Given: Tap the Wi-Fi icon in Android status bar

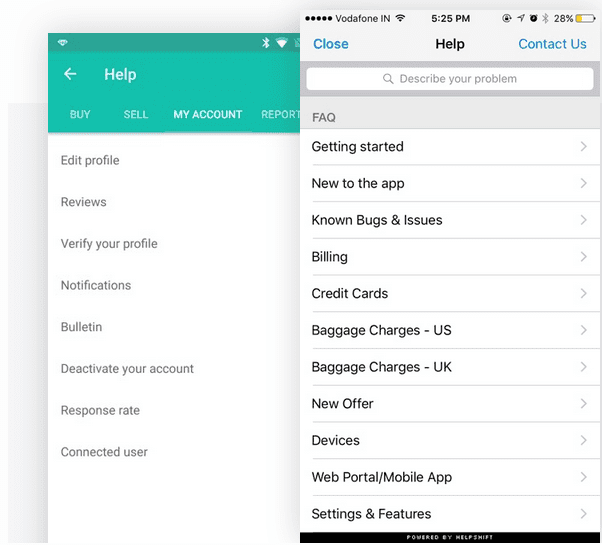Looking at the screenshot, I should coord(282,43).
